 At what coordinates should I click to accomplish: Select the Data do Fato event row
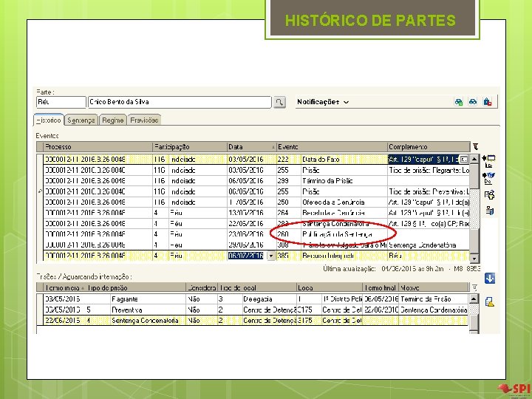[256, 159]
